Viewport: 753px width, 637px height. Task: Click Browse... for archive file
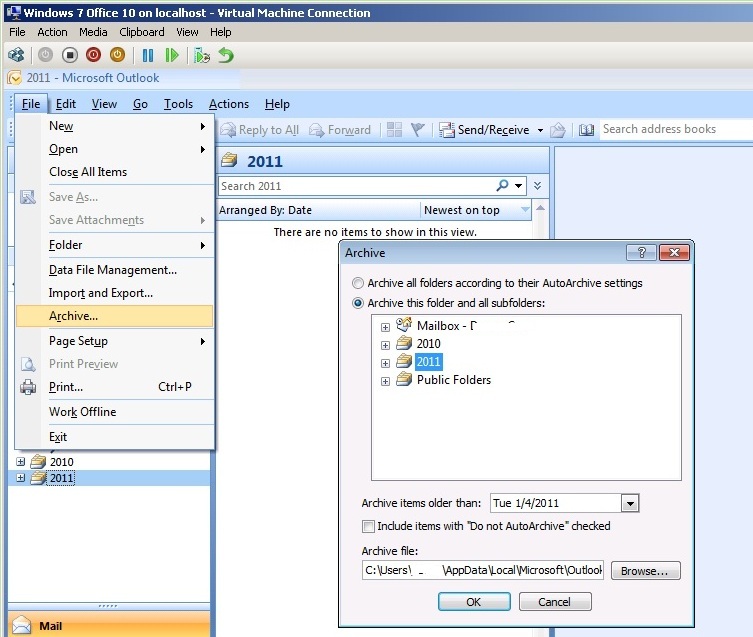tap(645, 571)
